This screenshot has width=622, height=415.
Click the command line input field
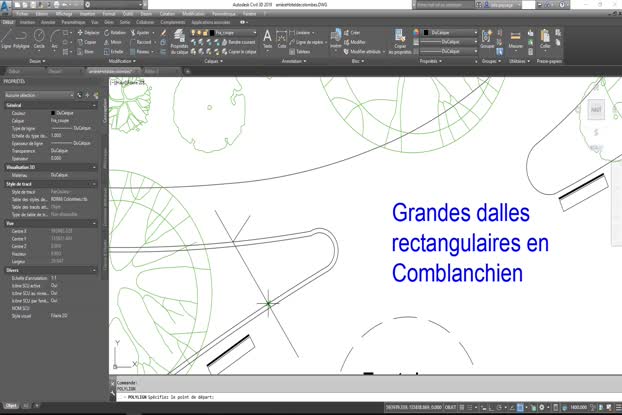(369, 397)
